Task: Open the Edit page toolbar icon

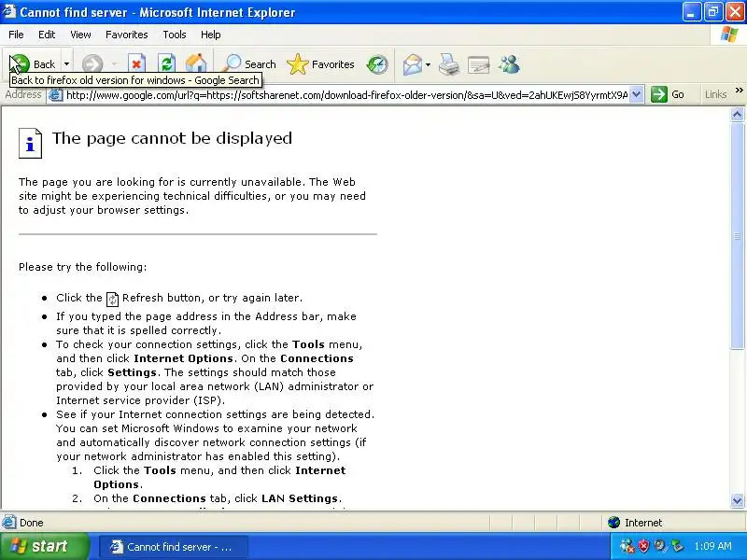Action: tap(479, 64)
